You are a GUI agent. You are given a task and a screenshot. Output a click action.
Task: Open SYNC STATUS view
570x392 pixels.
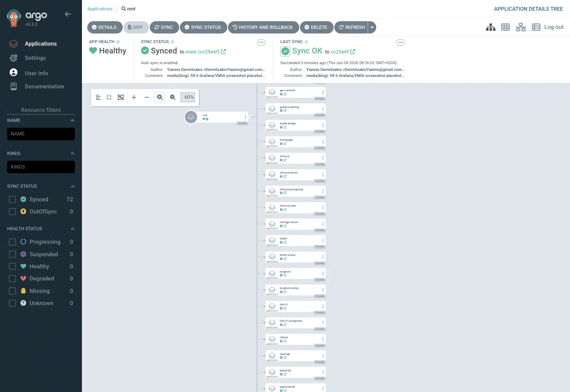203,27
